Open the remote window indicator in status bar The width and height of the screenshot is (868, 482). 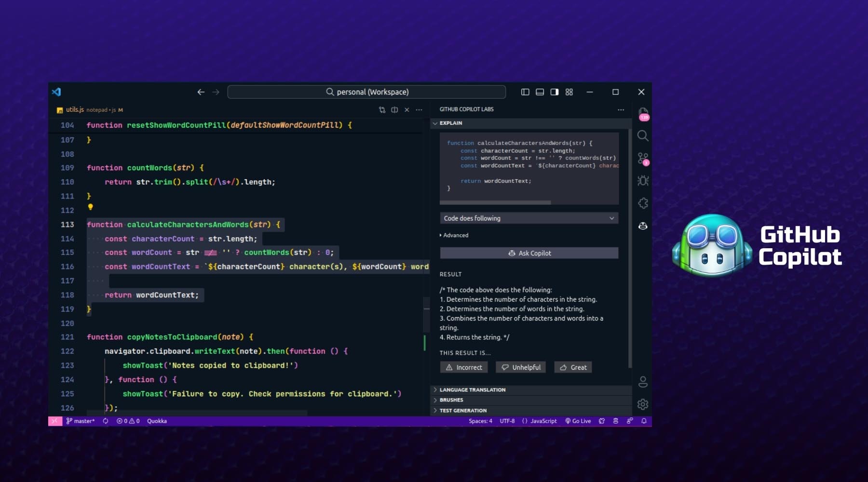coord(55,421)
